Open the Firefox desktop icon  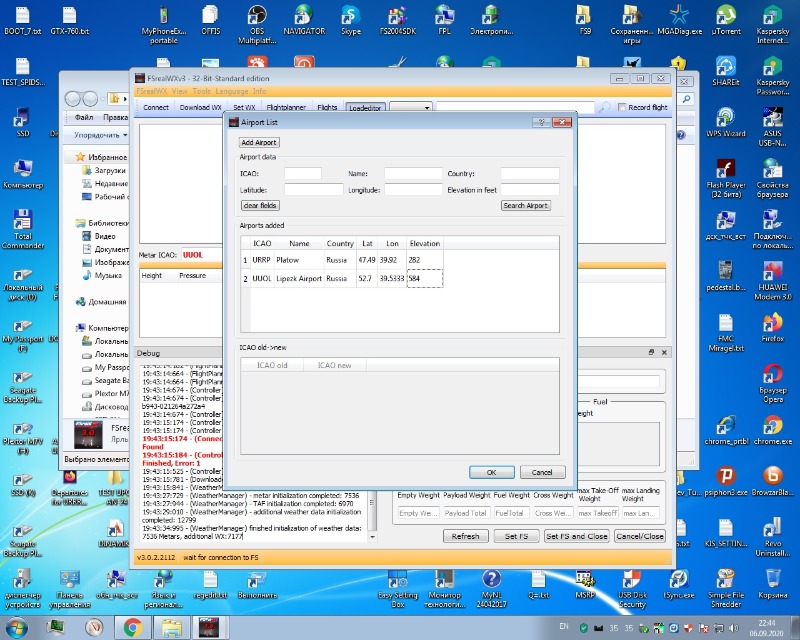click(772, 328)
